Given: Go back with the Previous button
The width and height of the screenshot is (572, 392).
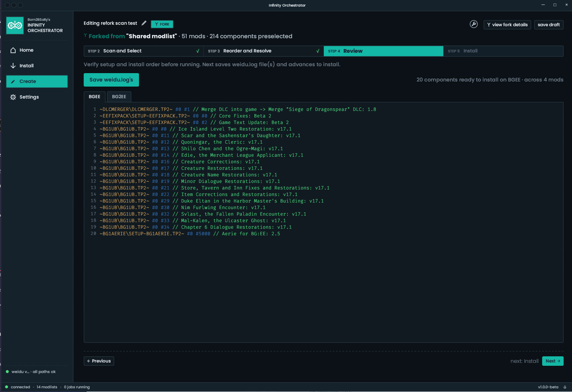Looking at the screenshot, I should pos(99,361).
